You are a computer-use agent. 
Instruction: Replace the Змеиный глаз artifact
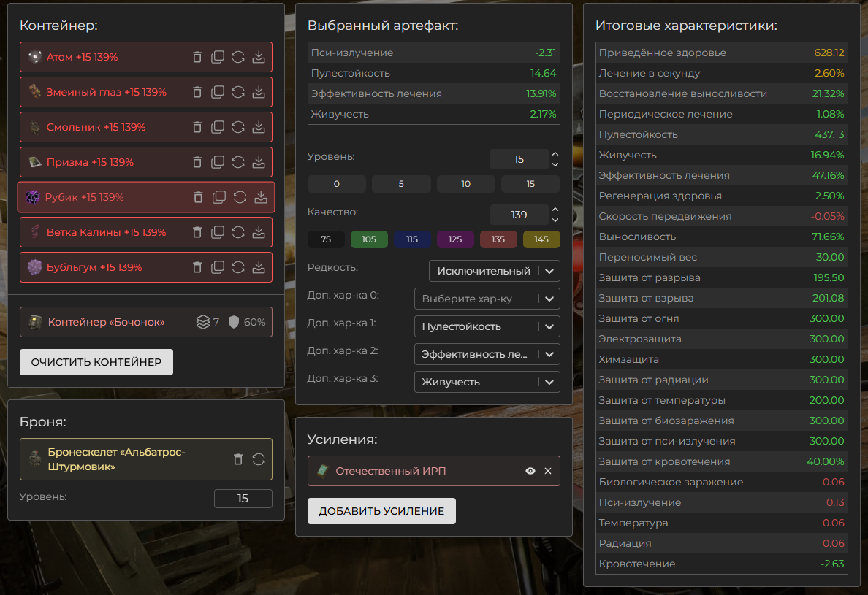point(238,92)
